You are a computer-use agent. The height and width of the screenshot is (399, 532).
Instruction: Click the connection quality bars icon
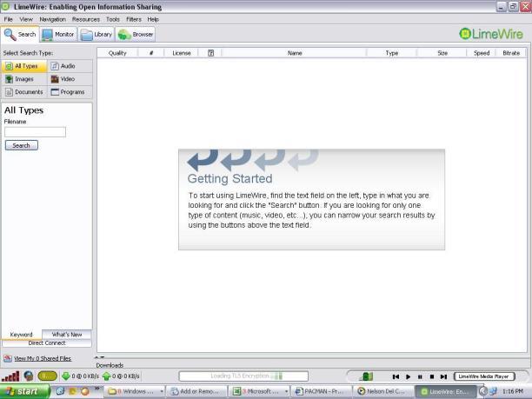[x=10, y=376]
